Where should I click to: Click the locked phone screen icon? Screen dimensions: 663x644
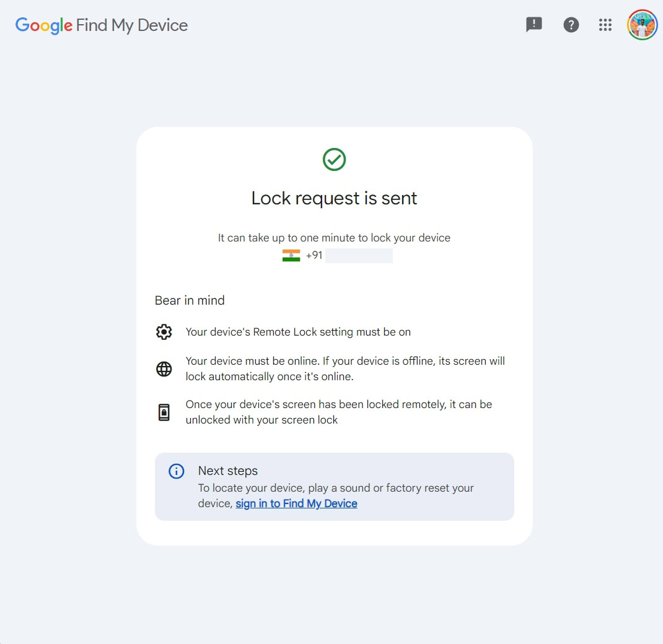coord(164,412)
